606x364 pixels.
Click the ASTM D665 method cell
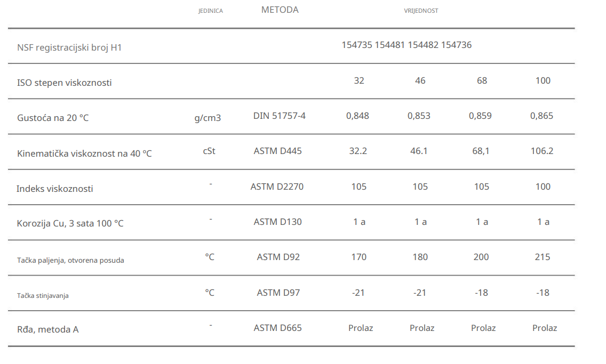[277, 328]
